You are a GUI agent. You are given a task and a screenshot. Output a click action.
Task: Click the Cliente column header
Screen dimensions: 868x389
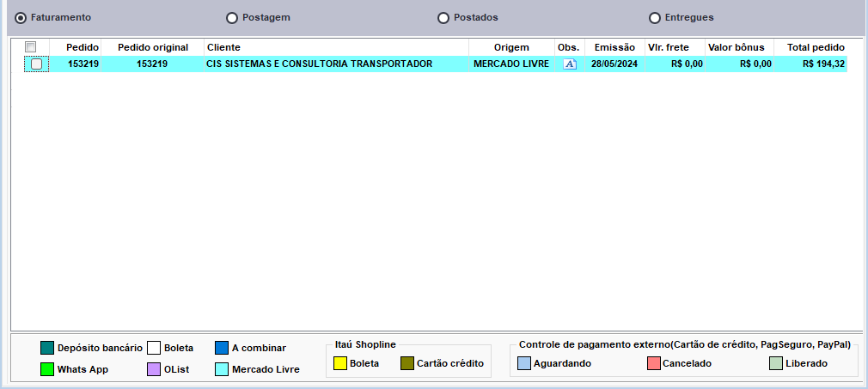[x=335, y=47]
